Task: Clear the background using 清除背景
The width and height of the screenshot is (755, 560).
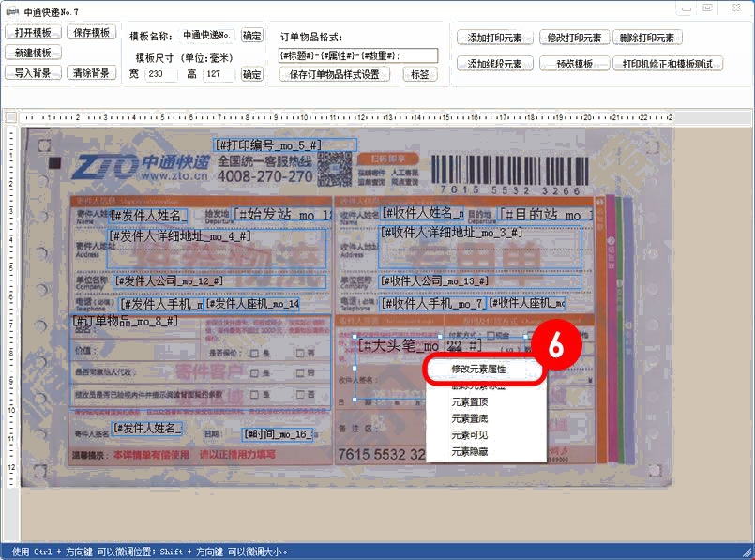Action: (x=89, y=74)
